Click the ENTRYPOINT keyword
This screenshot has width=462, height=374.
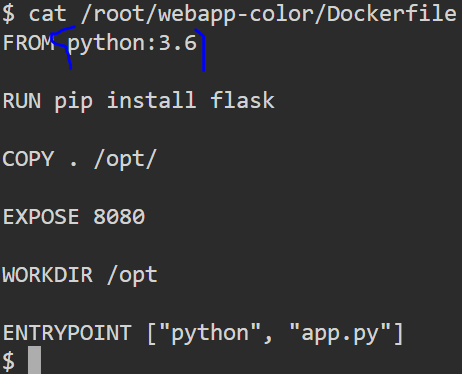tap(67, 333)
